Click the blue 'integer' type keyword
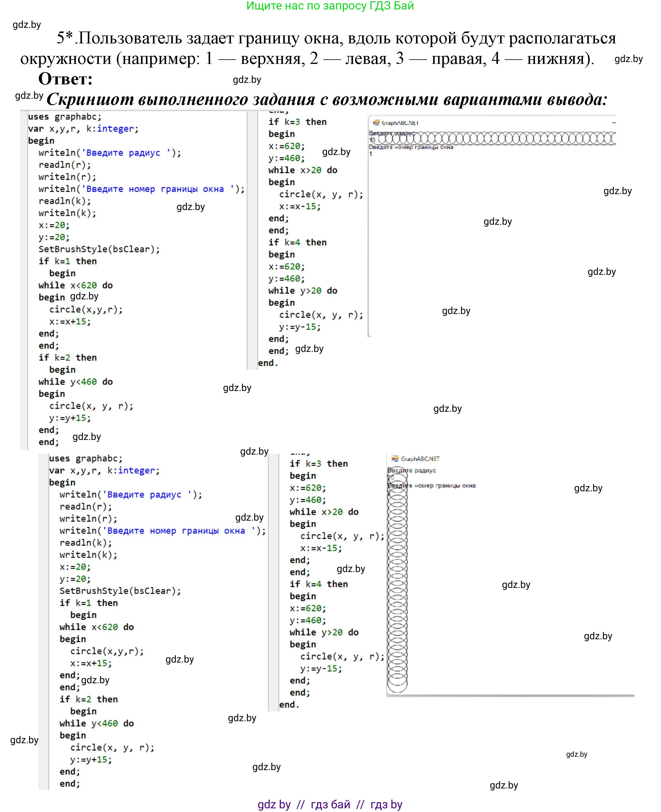 [x=116, y=129]
